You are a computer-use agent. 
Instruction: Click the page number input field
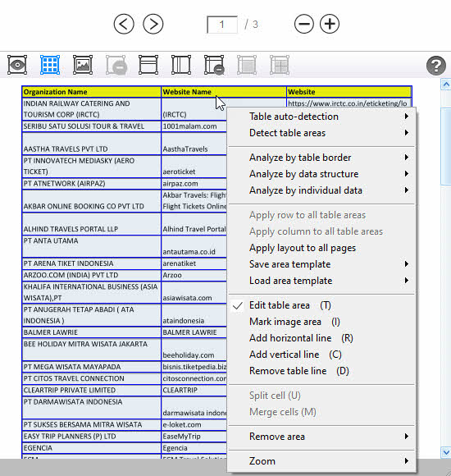click(x=222, y=25)
